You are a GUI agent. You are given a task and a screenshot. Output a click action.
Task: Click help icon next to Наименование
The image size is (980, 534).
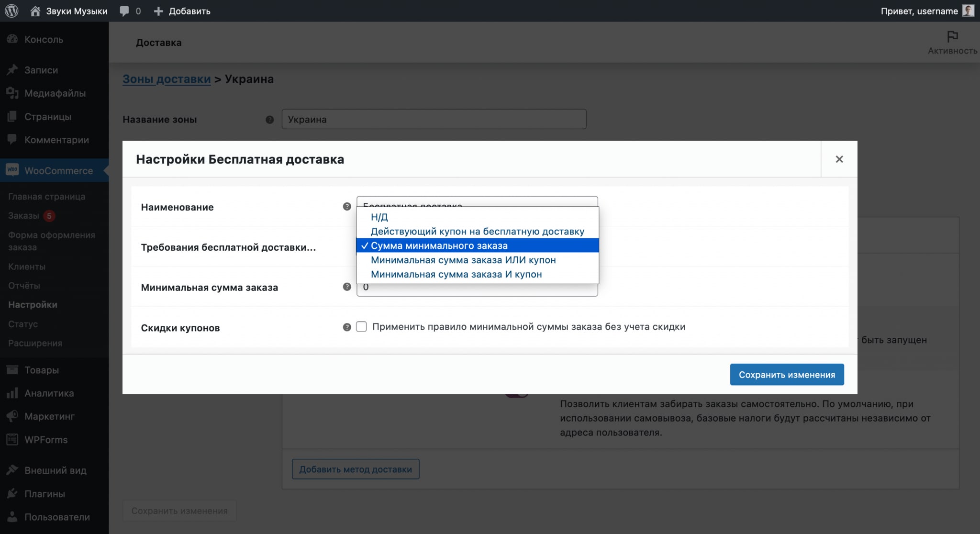(x=347, y=207)
